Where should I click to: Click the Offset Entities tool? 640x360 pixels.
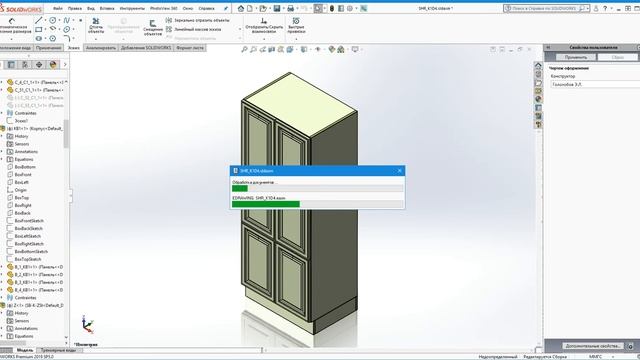point(153,28)
